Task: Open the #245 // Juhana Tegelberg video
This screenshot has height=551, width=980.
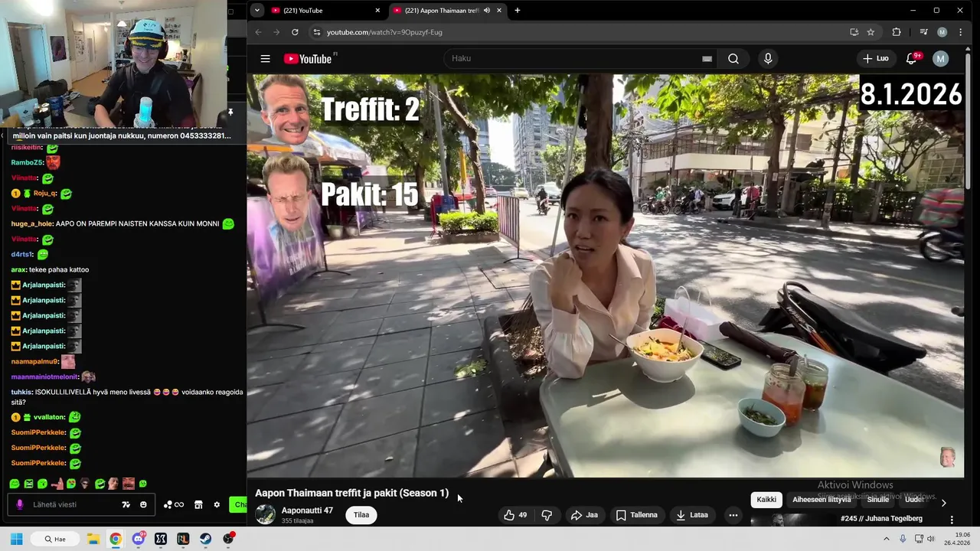Action: pos(881,519)
